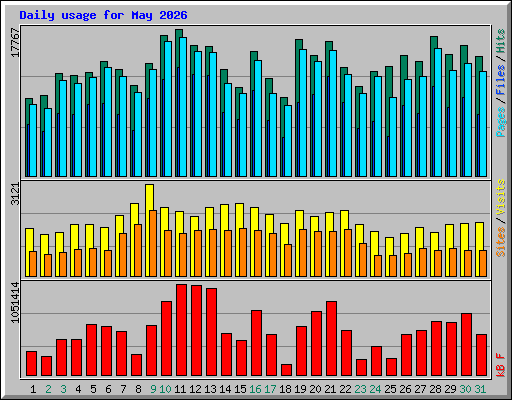Image resolution: width=512 pixels, height=400 pixels.
Task: Click day label 6 on the axis
Action: click(108, 389)
